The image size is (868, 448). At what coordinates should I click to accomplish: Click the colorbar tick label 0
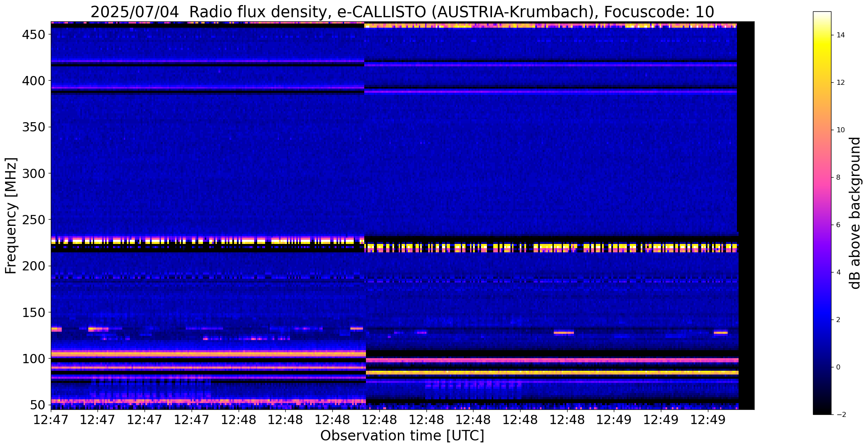click(838, 367)
